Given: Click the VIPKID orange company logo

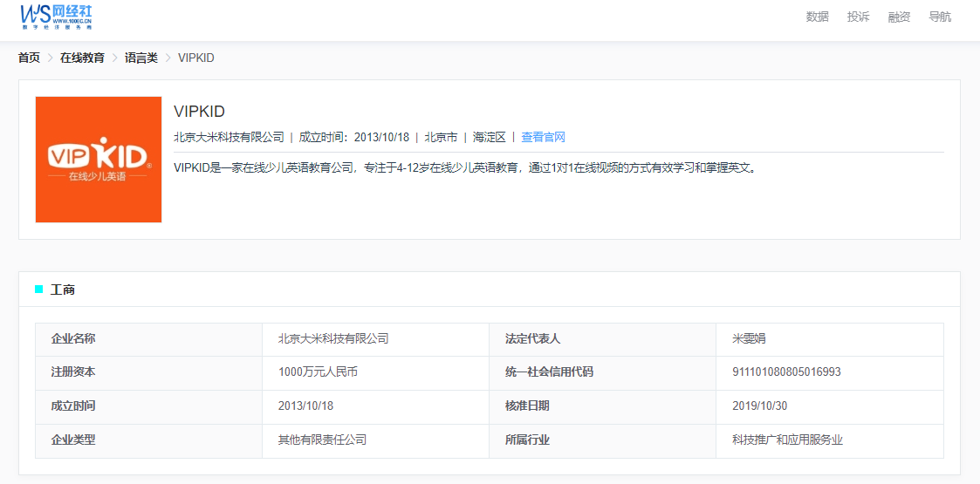Looking at the screenshot, I should click(99, 160).
